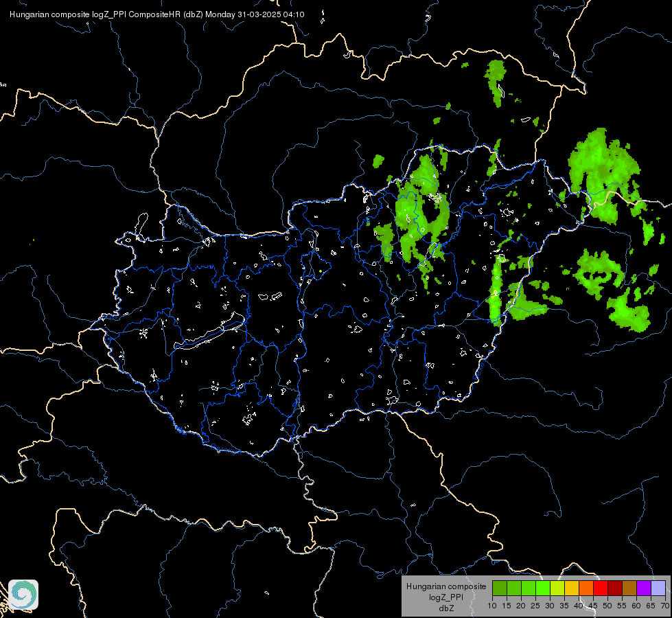Choose the yellow 35–40 dBZ swatch

click(x=572, y=588)
